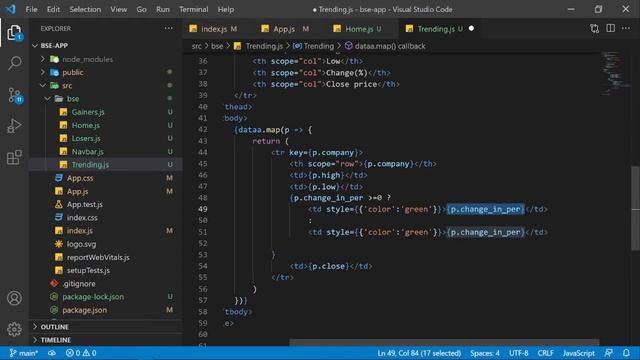This screenshot has width=640, height=360.
Task: Click the Trending symbol breadcrumb
Action: click(x=314, y=46)
